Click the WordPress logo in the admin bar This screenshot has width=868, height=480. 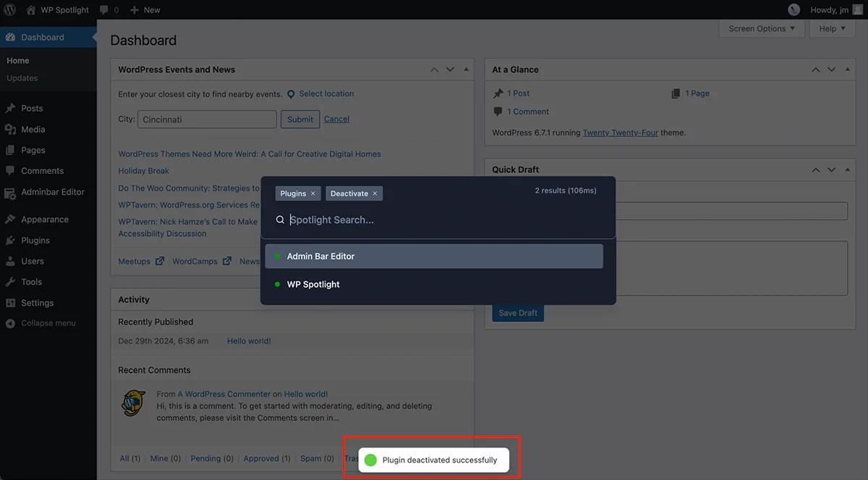click(x=10, y=9)
